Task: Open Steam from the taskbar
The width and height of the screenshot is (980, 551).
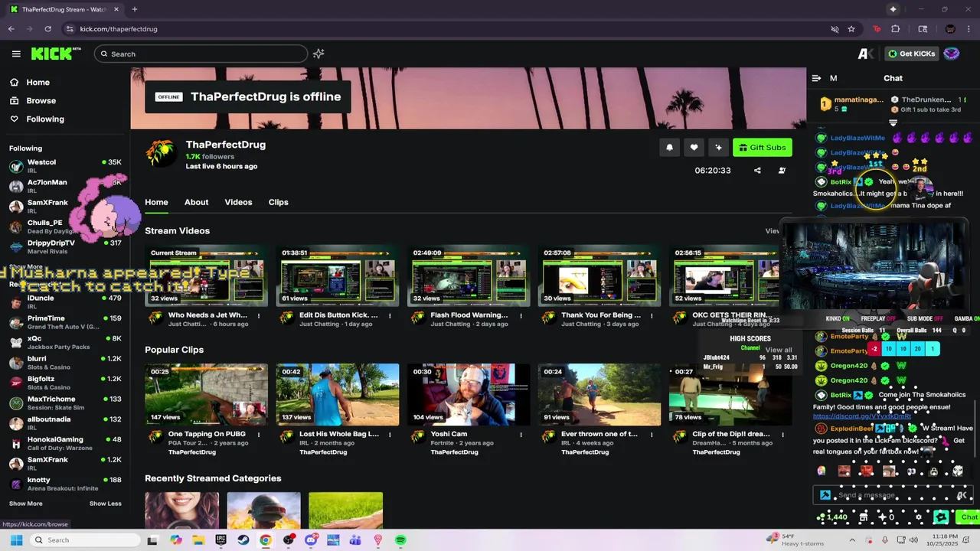Action: [x=243, y=540]
